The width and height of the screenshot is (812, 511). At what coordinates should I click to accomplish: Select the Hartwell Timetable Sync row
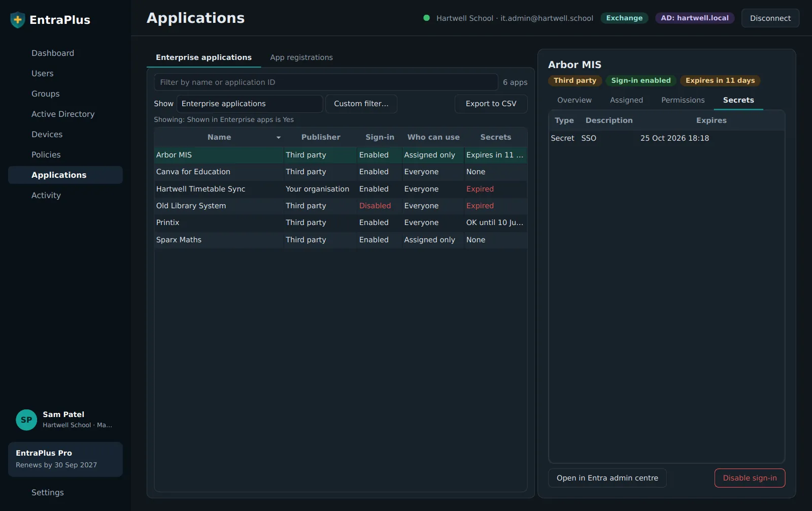341,189
